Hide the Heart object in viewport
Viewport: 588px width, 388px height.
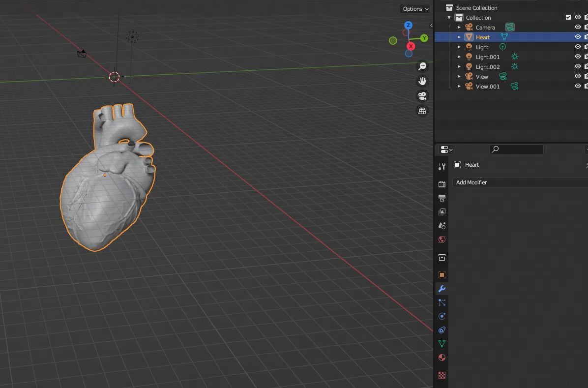tap(578, 37)
